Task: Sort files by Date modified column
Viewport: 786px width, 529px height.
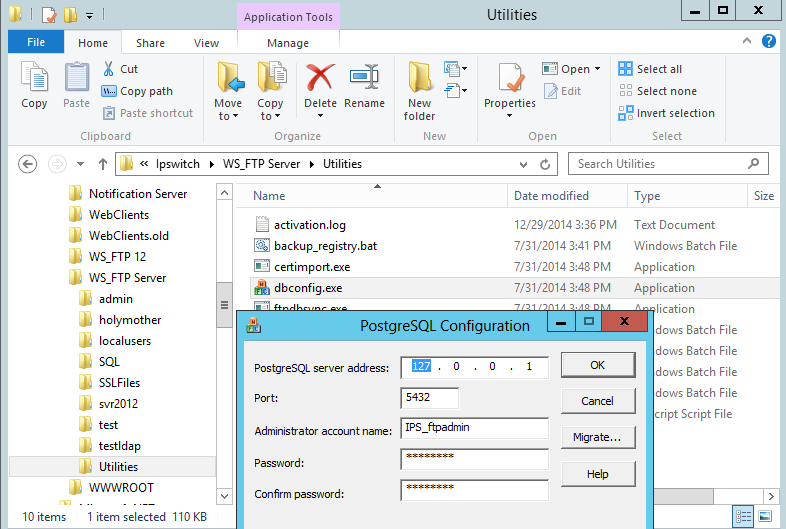Action: (x=551, y=196)
